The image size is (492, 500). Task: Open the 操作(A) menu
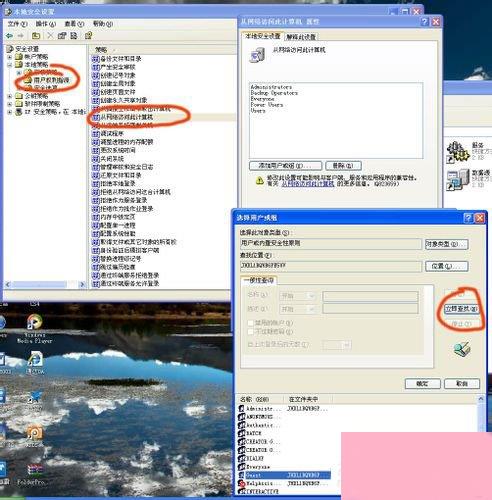(46, 24)
